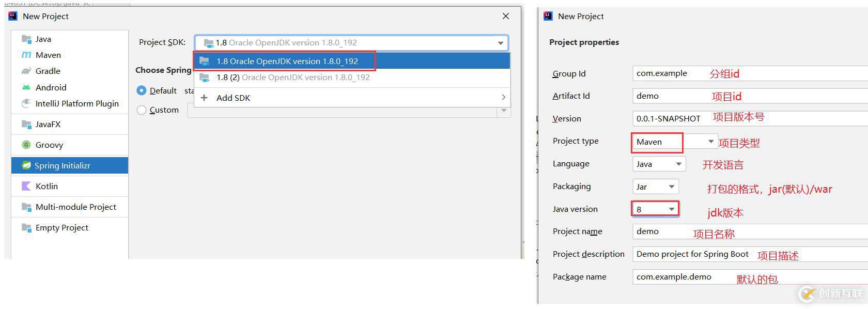Click the IntelliJ Platform Plugin icon
Viewport: 868px width, 309px height.
(26, 103)
